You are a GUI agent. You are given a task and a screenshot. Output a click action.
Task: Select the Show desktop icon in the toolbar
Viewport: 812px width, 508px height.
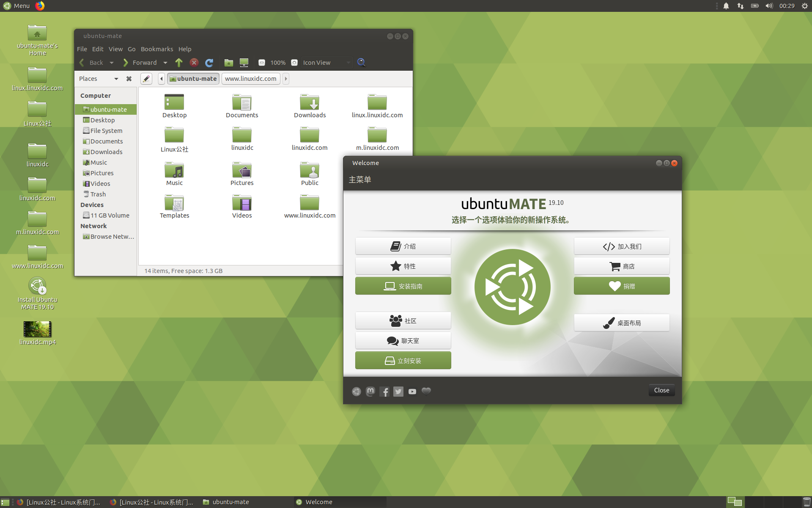click(244, 62)
